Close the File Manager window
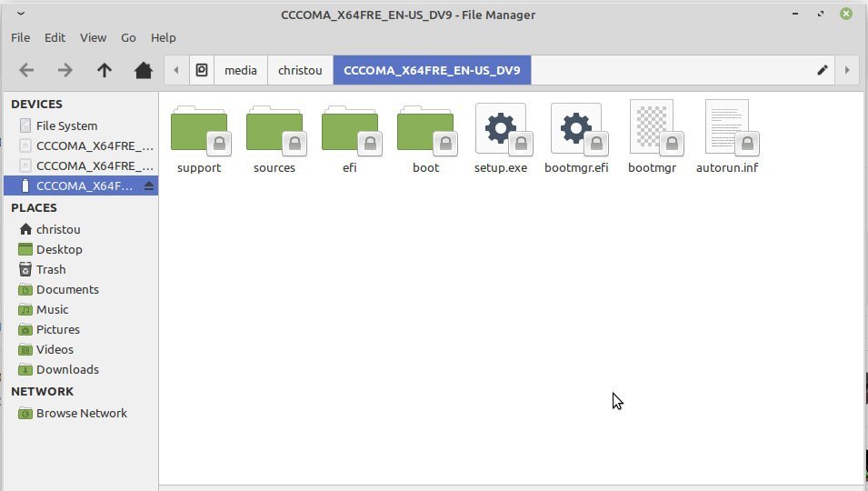Screen dimensions: 868x491 pyautogui.click(x=846, y=14)
